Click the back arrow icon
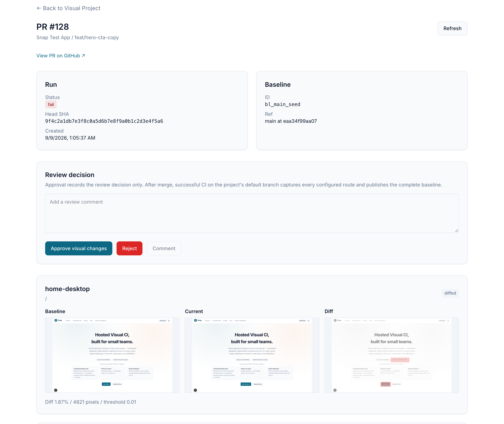The width and height of the screenshot is (504, 424). tap(39, 8)
